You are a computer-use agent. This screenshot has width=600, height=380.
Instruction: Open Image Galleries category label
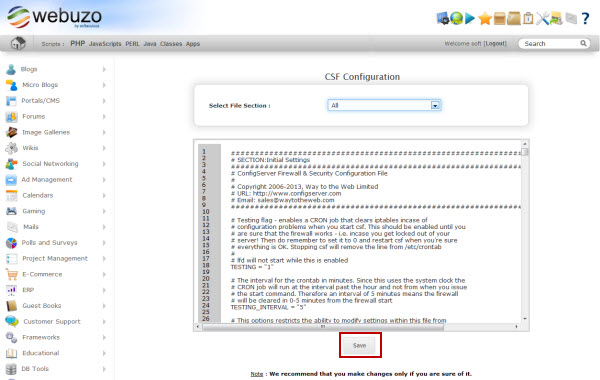click(46, 132)
